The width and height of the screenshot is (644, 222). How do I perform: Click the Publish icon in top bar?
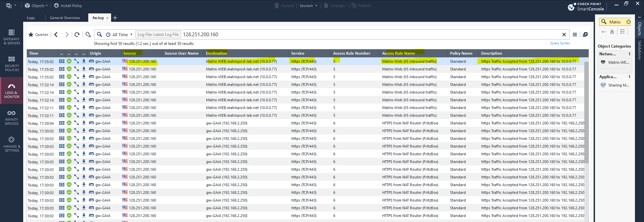pos(354,6)
